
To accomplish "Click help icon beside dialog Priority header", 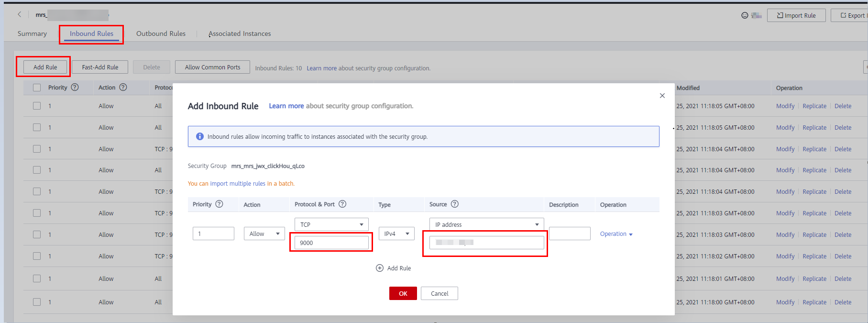I will pyautogui.click(x=220, y=204).
